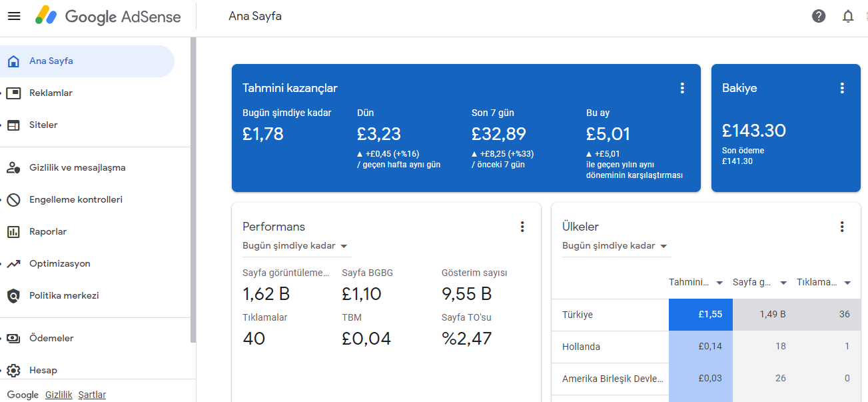Click the Siteler sites icon
This screenshot has width=868, height=402.
(13, 125)
